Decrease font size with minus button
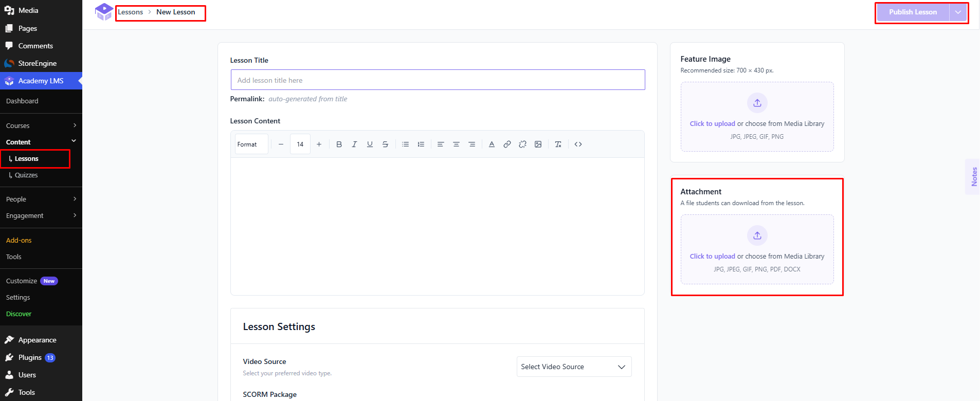 tap(281, 144)
